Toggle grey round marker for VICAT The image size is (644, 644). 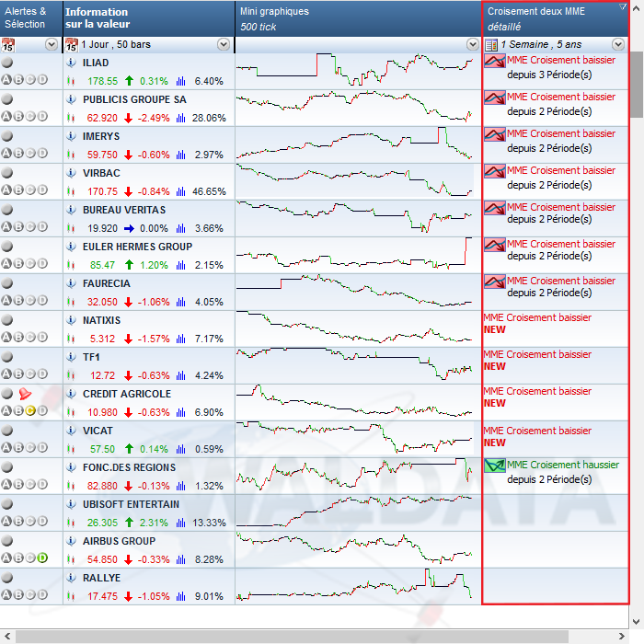[7, 431]
